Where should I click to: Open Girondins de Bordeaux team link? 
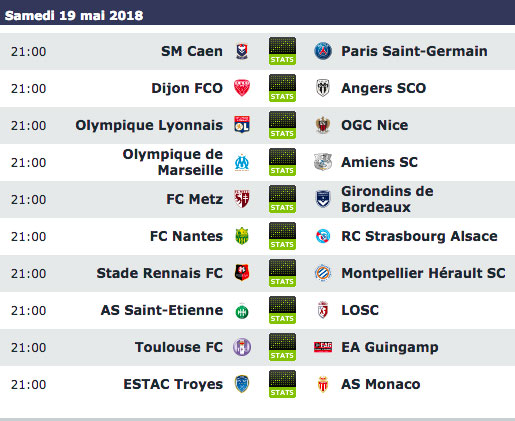387,199
